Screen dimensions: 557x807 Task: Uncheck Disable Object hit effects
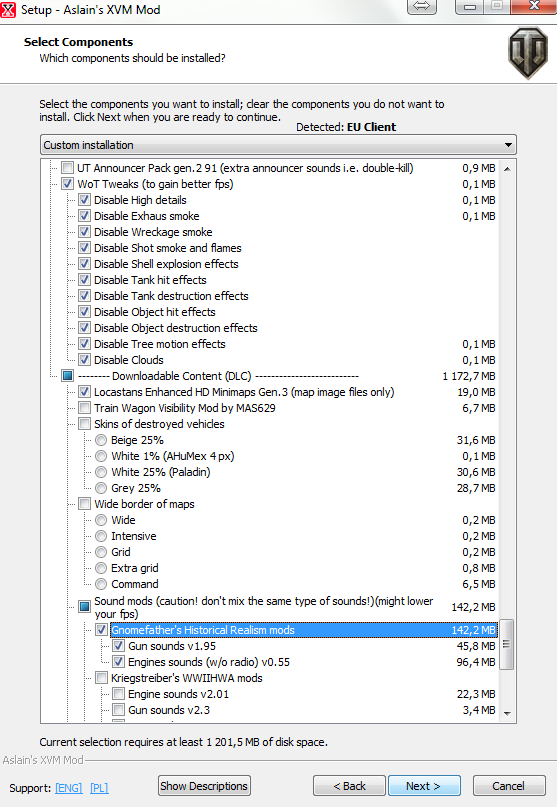tap(84, 311)
